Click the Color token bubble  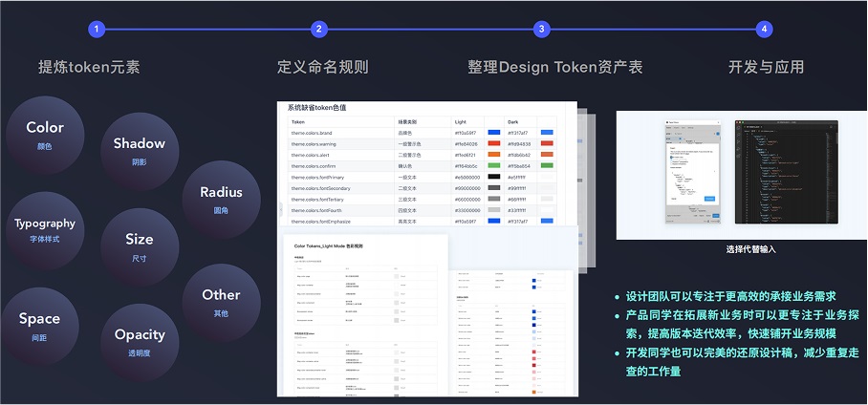tap(45, 135)
